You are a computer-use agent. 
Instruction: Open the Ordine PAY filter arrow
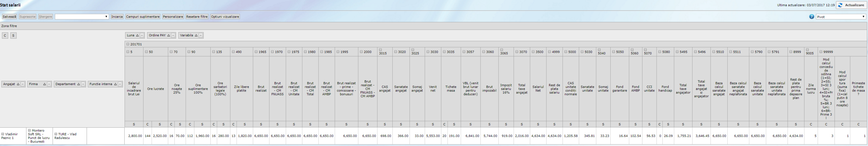click(173, 35)
